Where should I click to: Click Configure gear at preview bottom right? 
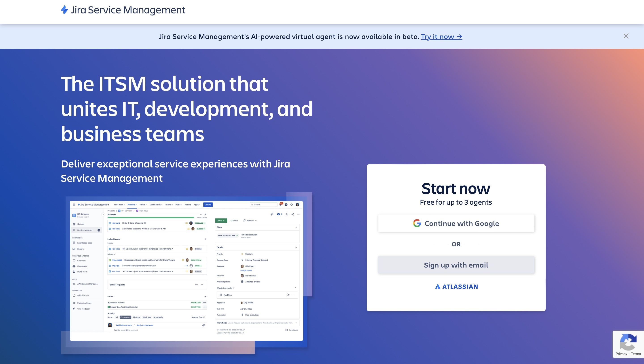292,330
